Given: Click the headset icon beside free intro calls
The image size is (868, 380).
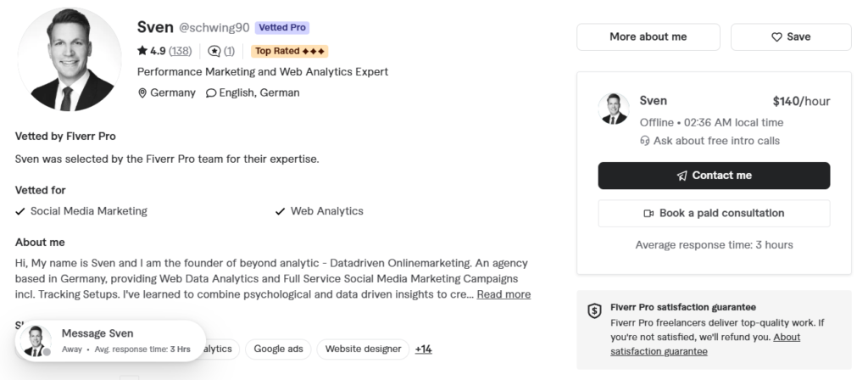Looking at the screenshot, I should (x=645, y=141).
